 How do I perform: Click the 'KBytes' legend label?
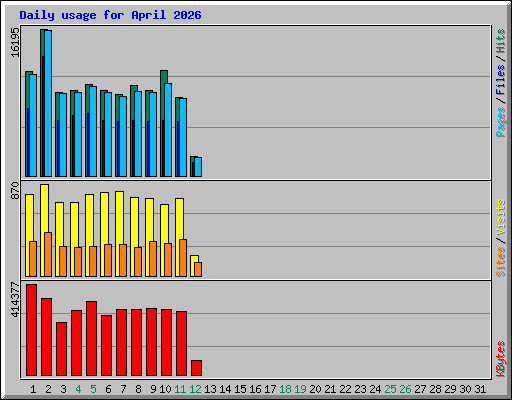coord(501,359)
